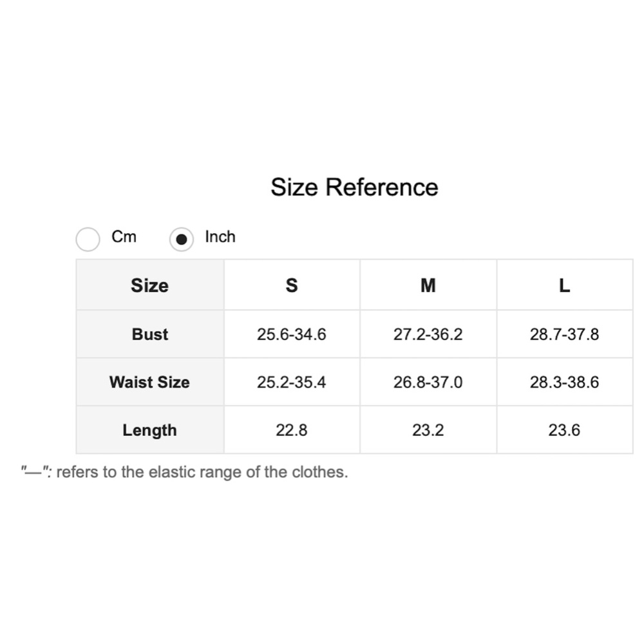Click the M waist value 26.8-37.0
The image size is (644, 644).
428,382
